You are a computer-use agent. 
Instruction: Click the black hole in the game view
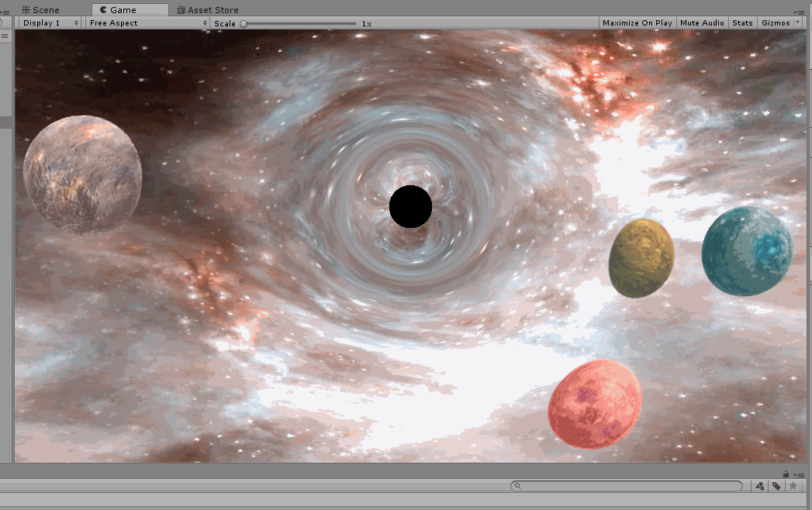410,207
